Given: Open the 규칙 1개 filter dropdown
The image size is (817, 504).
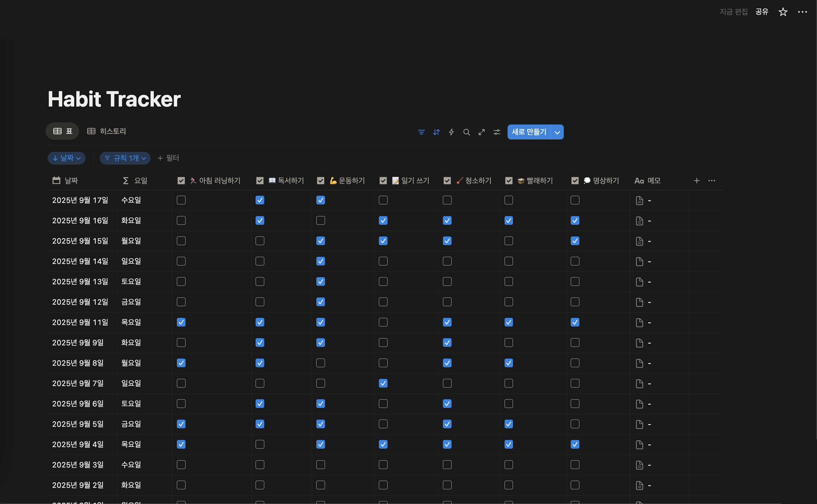Looking at the screenshot, I should 125,158.
